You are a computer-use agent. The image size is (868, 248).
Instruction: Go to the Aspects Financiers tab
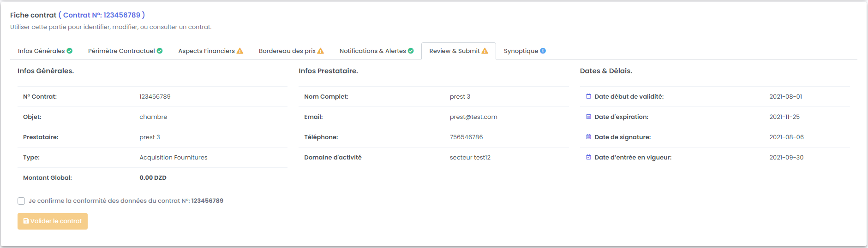pos(206,51)
